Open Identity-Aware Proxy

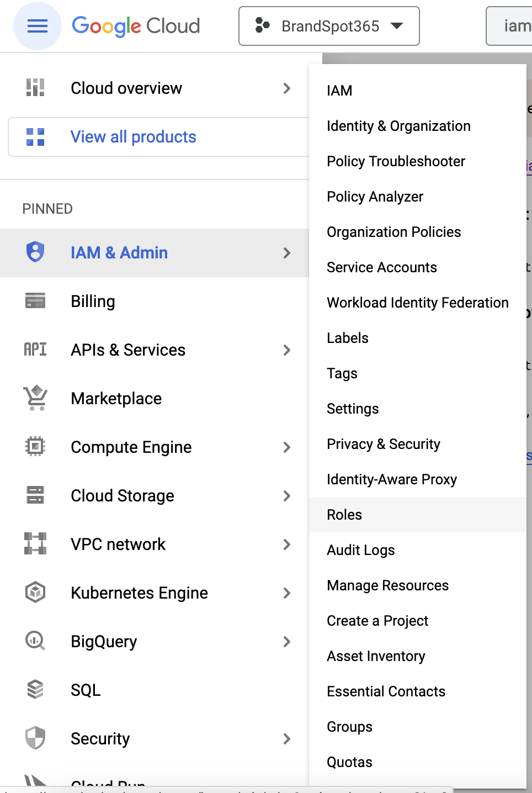click(x=417, y=479)
